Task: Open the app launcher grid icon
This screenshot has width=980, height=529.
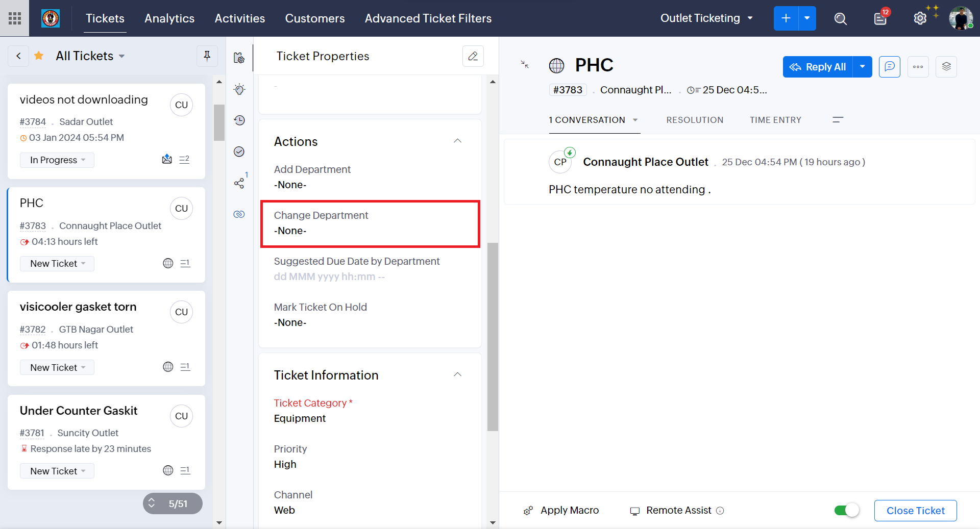Action: click(x=15, y=19)
